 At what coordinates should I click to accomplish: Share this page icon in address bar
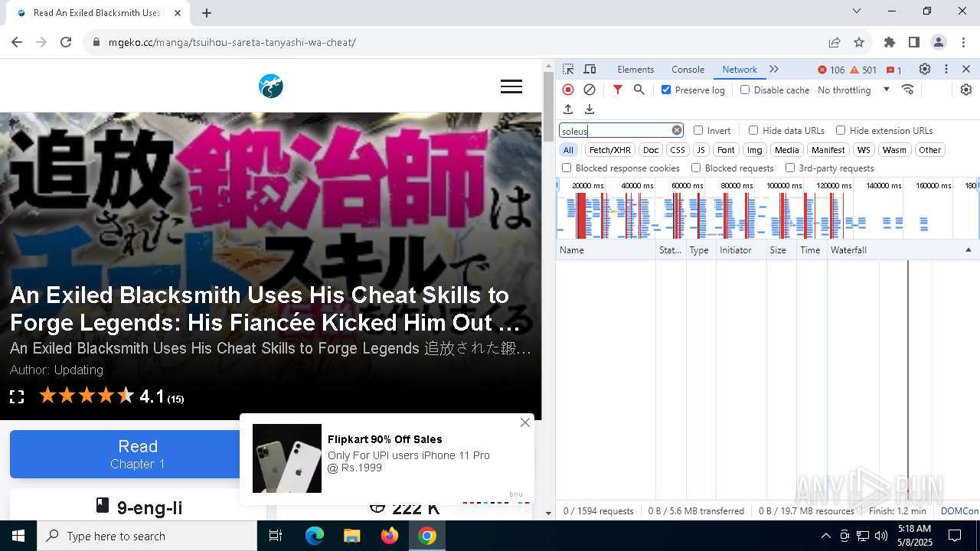point(835,42)
